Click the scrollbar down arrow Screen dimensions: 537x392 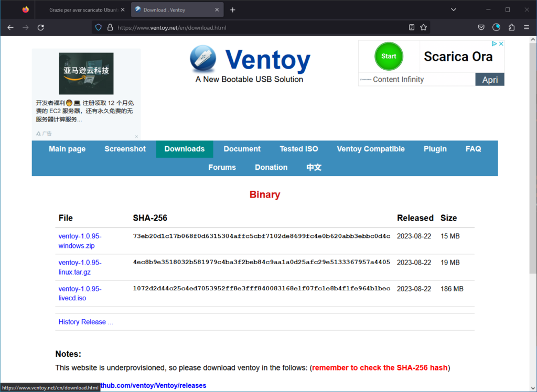click(533, 388)
